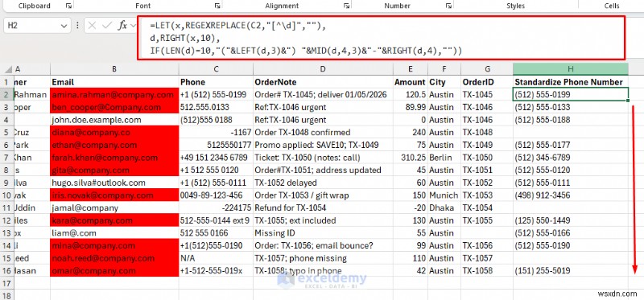
Task: Select city cell Dhaka
Action: (x=444, y=208)
